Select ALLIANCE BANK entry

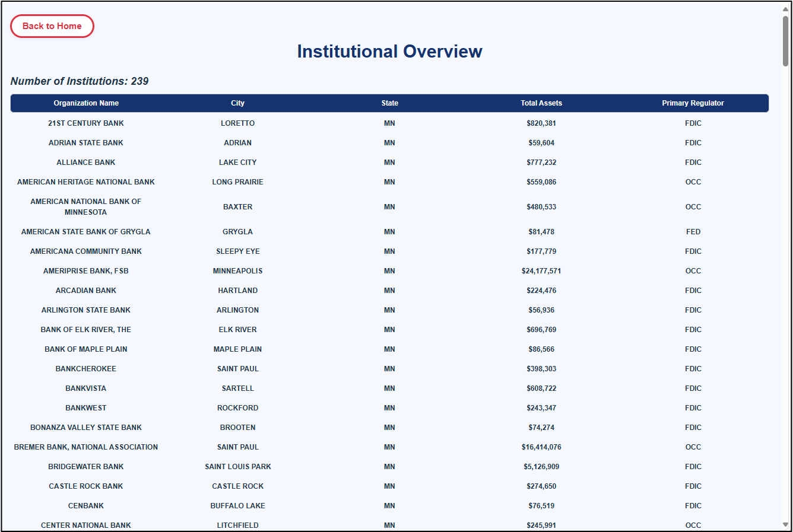pyautogui.click(x=86, y=163)
